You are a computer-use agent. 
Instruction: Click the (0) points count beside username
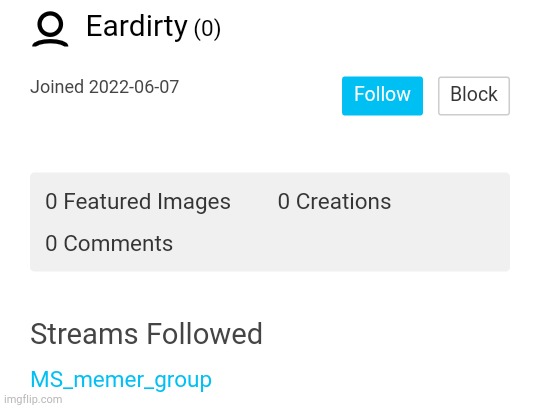207,28
